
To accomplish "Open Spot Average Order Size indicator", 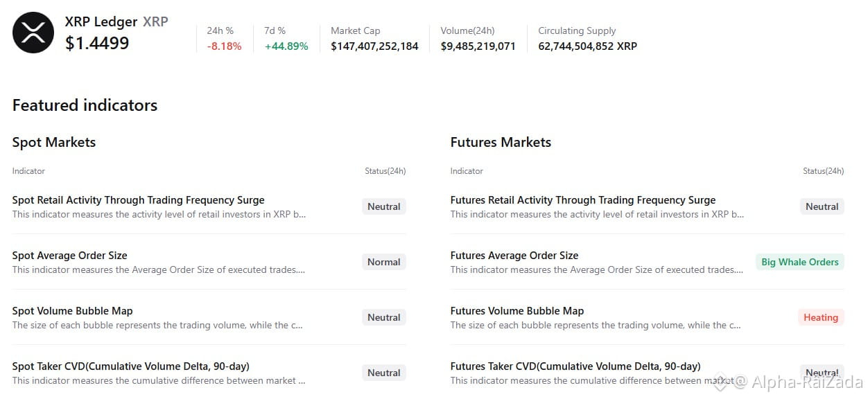I will [x=70, y=256].
